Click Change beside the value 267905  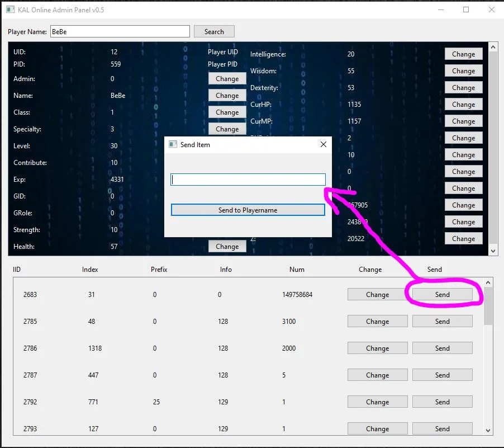(x=464, y=205)
